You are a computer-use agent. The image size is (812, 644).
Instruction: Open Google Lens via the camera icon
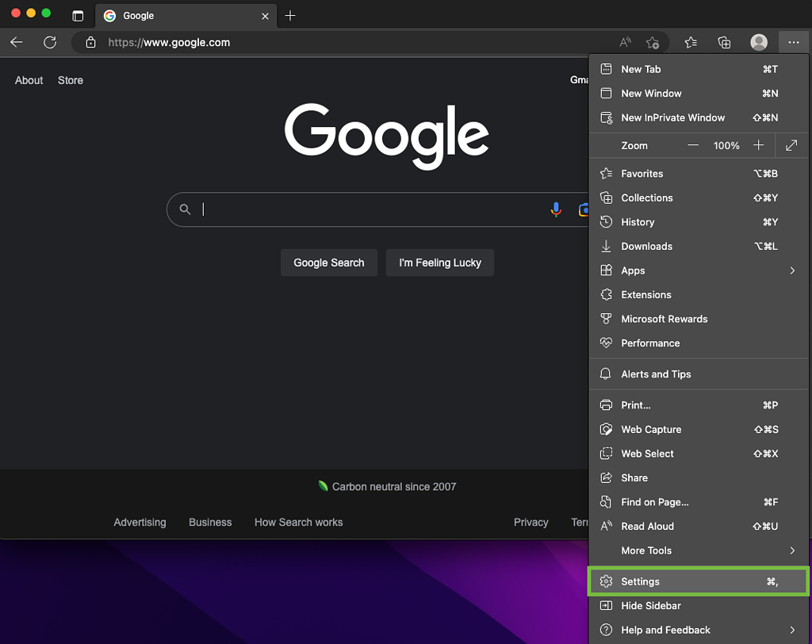584,209
